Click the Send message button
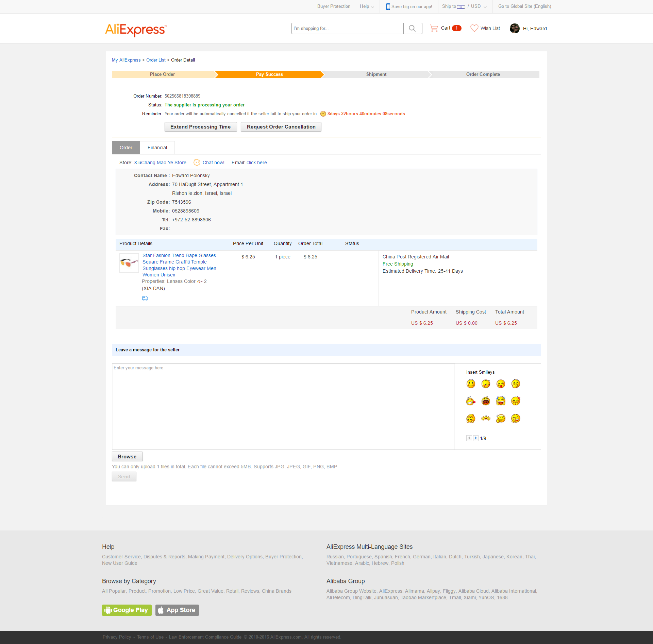This screenshot has width=653, height=644. click(124, 477)
